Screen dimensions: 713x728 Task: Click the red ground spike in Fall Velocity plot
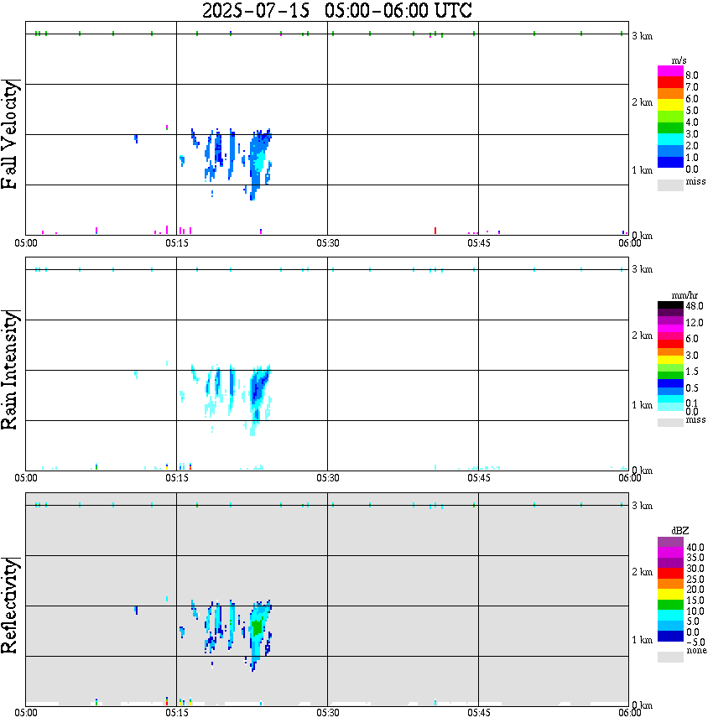(x=435, y=231)
